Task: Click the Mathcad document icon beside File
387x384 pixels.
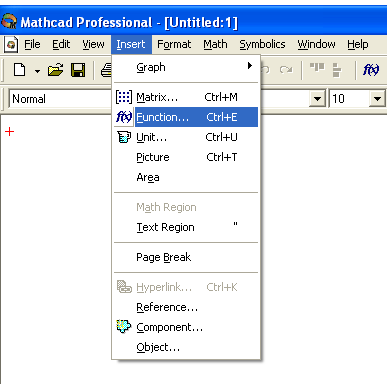Action: [x=11, y=44]
